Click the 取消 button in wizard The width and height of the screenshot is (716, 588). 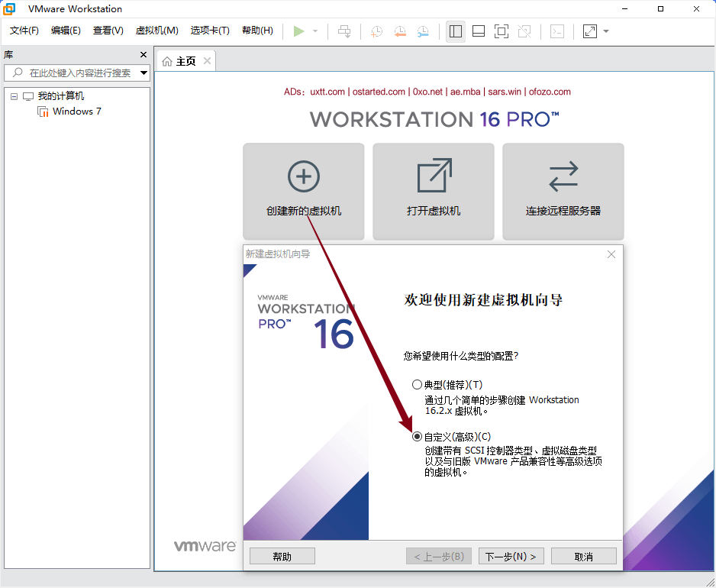[x=584, y=557]
